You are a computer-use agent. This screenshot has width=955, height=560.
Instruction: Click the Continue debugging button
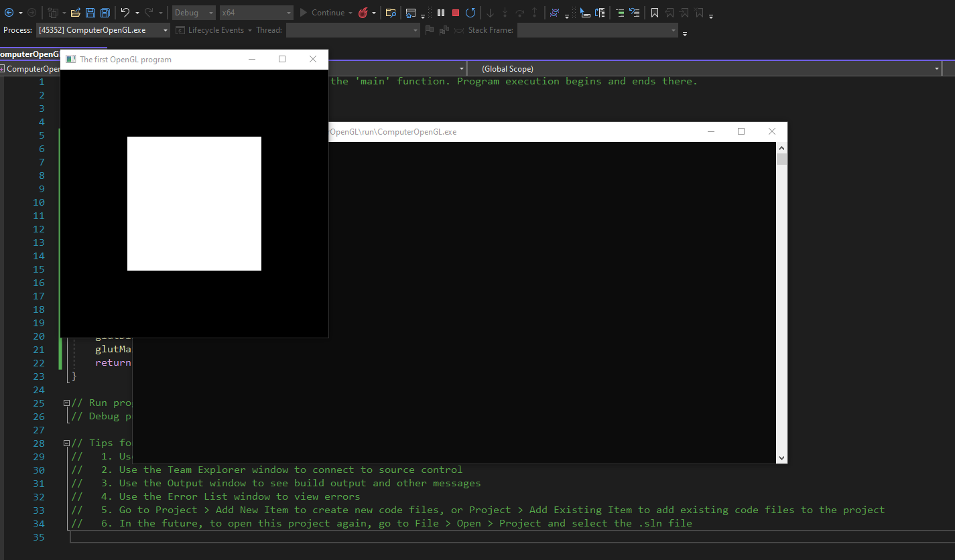(322, 13)
